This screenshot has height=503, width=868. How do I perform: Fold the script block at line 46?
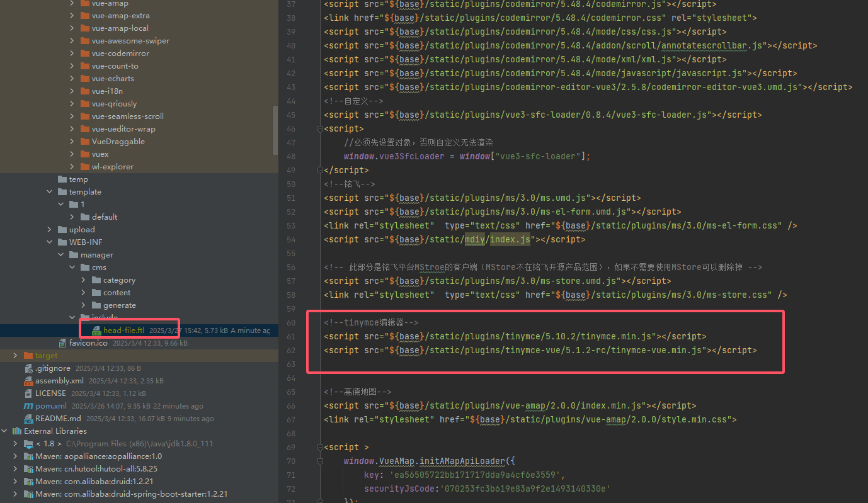pyautogui.click(x=319, y=128)
